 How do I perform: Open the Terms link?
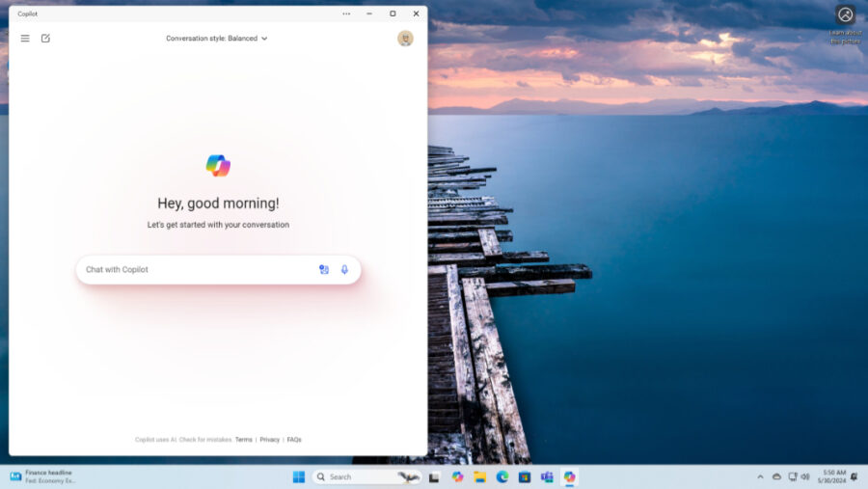244,440
